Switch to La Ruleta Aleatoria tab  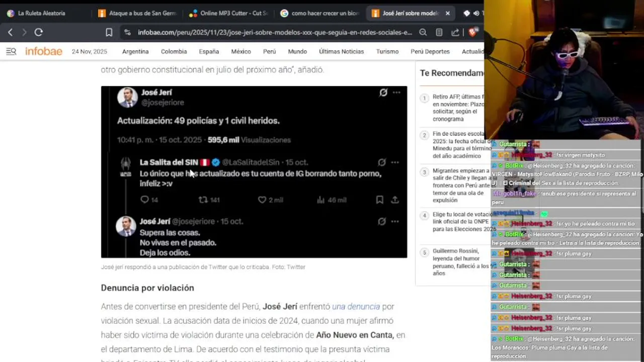point(42,13)
